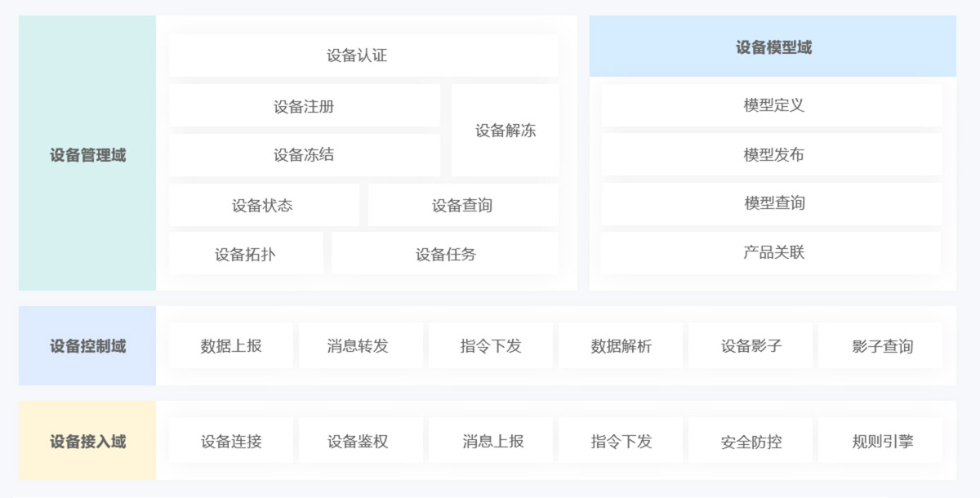The height and width of the screenshot is (498, 980).
Task: Select the 设备管理域 side label
Action: [87, 154]
